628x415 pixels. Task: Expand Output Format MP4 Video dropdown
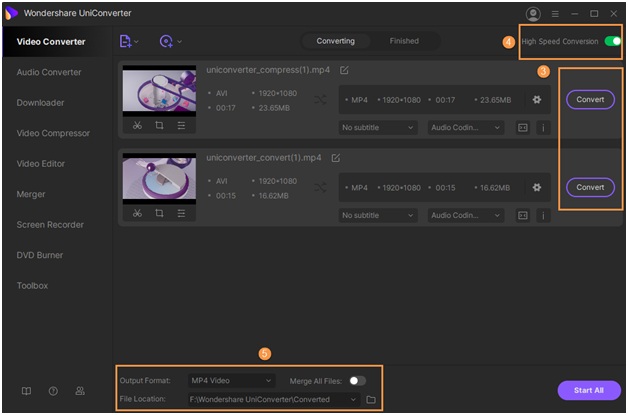[231, 381]
